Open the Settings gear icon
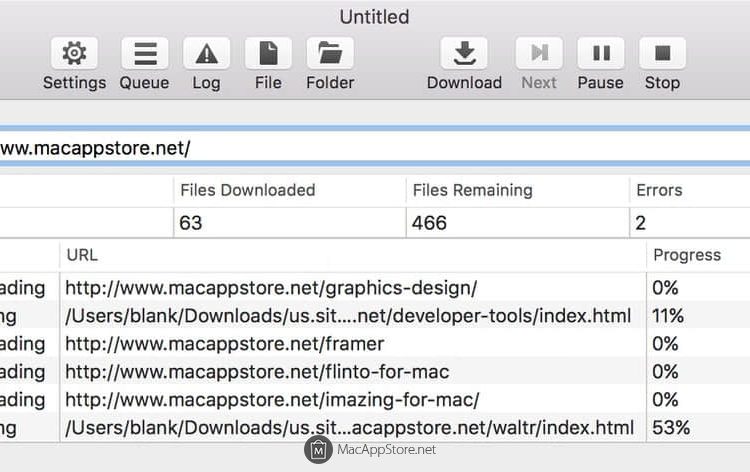 point(74,54)
